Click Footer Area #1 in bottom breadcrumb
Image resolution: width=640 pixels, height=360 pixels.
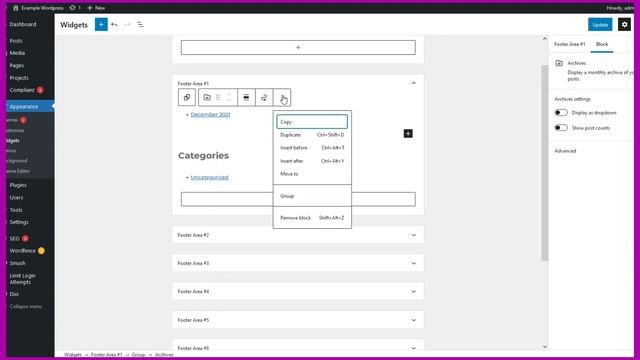click(x=107, y=355)
